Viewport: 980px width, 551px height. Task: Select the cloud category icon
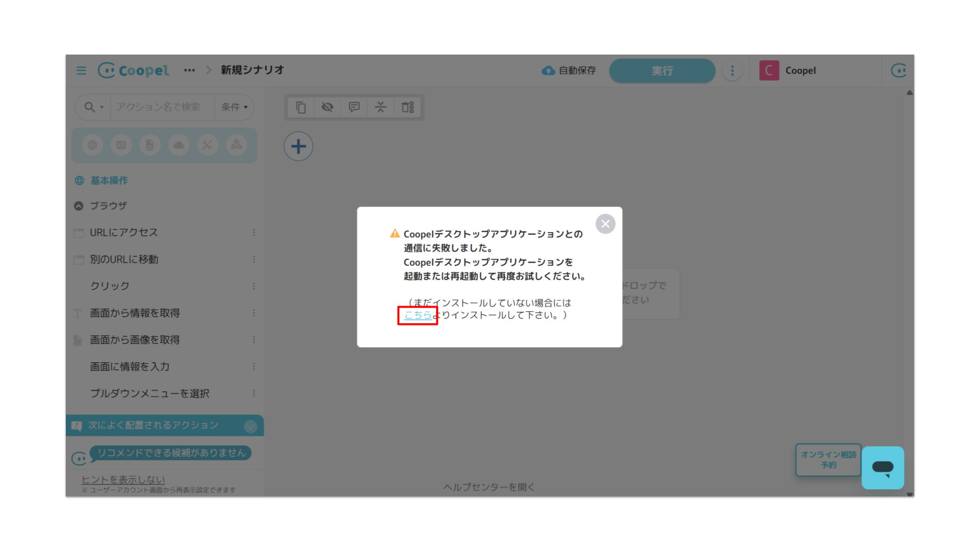click(x=179, y=145)
